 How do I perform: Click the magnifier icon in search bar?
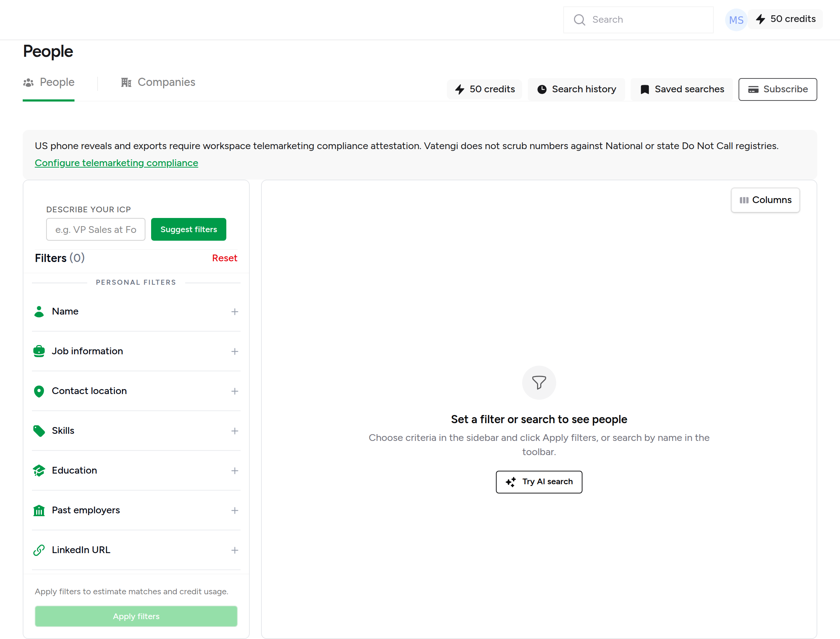click(x=579, y=20)
